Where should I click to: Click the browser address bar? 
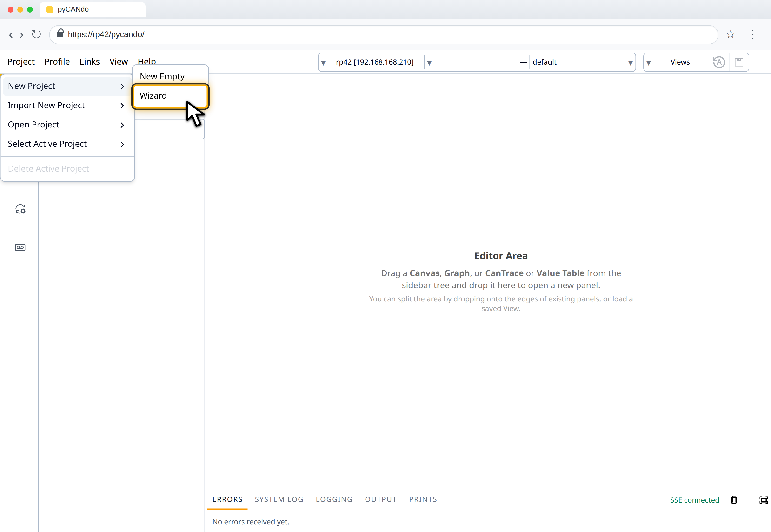pos(383,35)
